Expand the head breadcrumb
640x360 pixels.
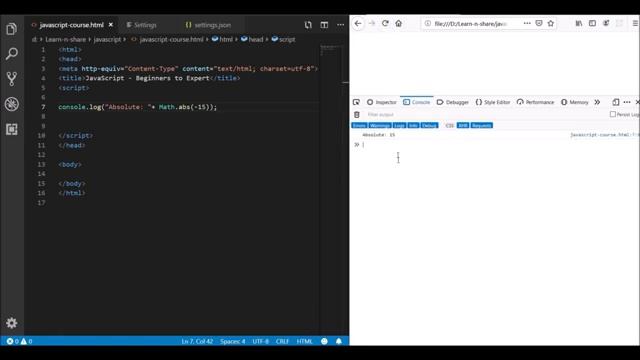coord(252,39)
